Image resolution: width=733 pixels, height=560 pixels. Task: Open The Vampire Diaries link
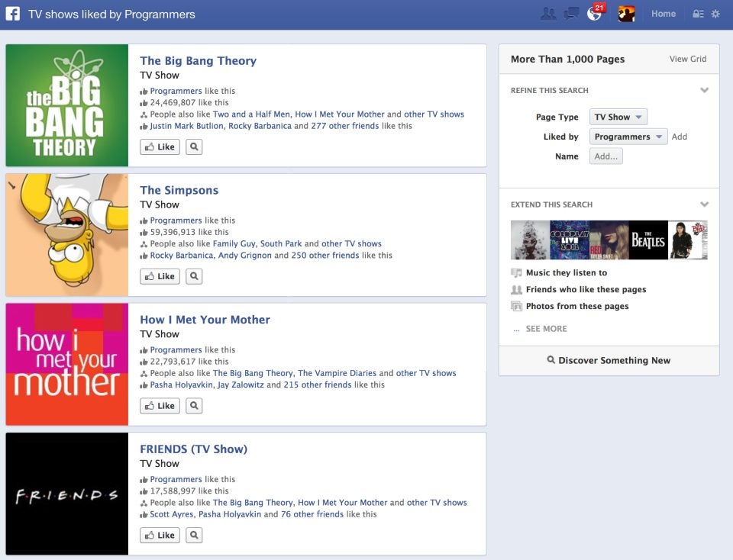(x=337, y=373)
